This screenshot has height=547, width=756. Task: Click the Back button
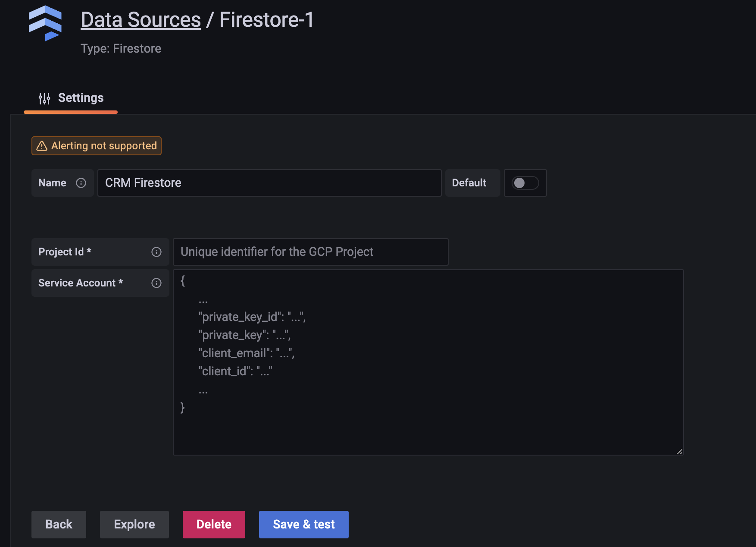click(x=59, y=525)
